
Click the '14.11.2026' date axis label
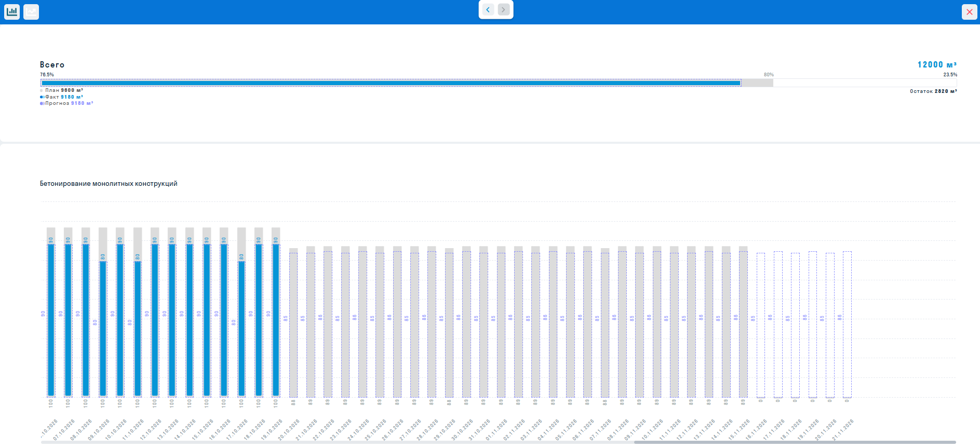click(x=721, y=430)
